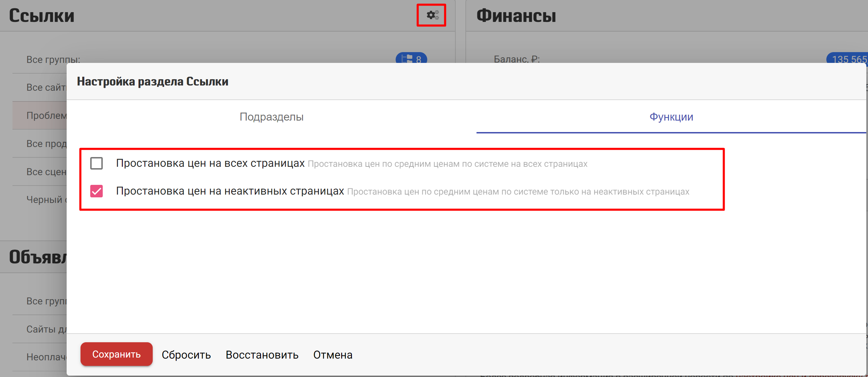Click the Ссылки panel heading
This screenshot has height=377, width=868.
point(42,16)
